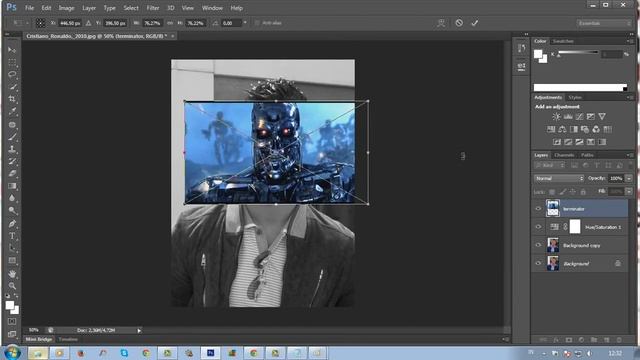Open the Layers panel flyout menu

point(629,155)
